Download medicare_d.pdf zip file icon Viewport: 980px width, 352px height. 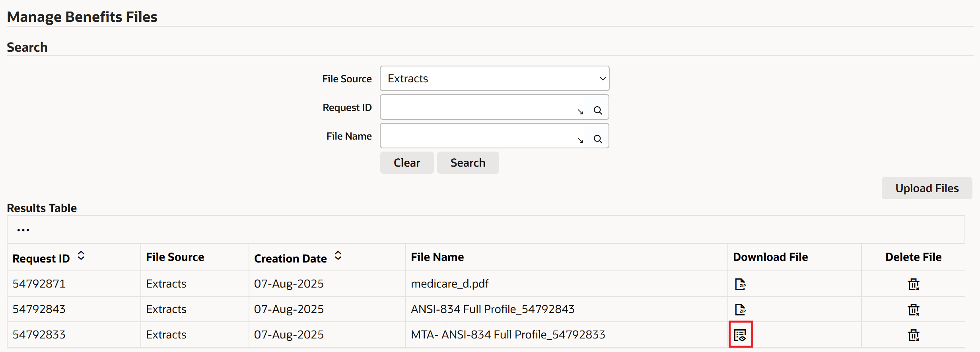(740, 284)
